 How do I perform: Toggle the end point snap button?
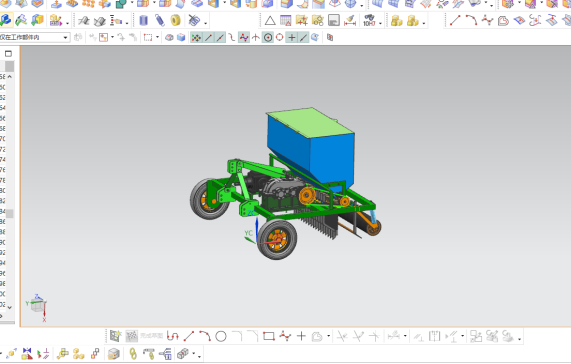point(208,37)
